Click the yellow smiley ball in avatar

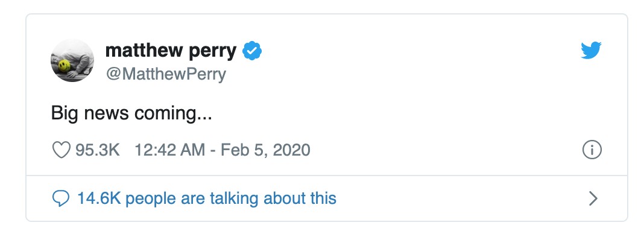tap(64, 66)
